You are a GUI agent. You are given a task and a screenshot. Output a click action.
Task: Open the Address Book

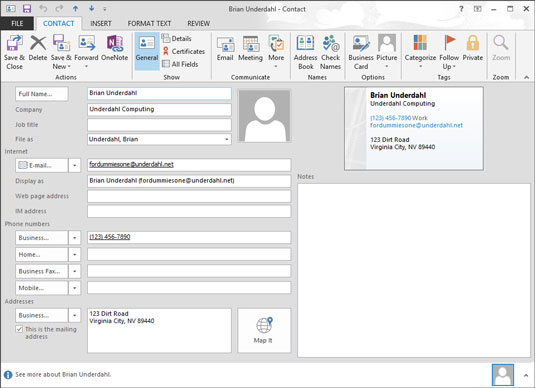tap(305, 52)
